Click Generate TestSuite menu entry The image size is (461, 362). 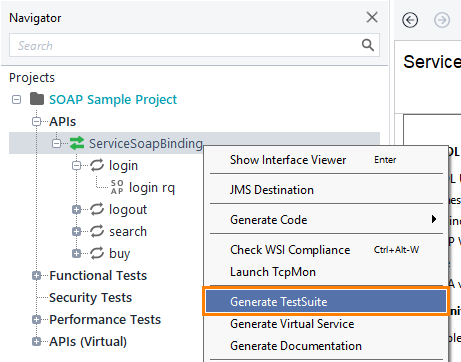(x=326, y=301)
